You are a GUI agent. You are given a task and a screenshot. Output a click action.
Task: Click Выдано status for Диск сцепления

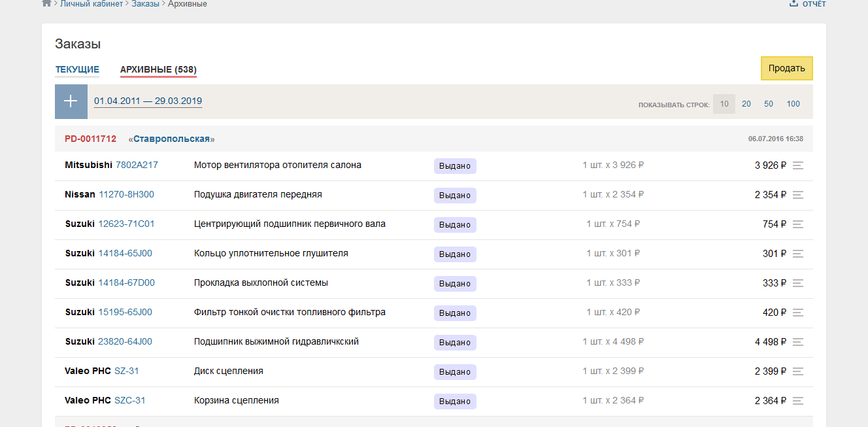[x=455, y=372]
